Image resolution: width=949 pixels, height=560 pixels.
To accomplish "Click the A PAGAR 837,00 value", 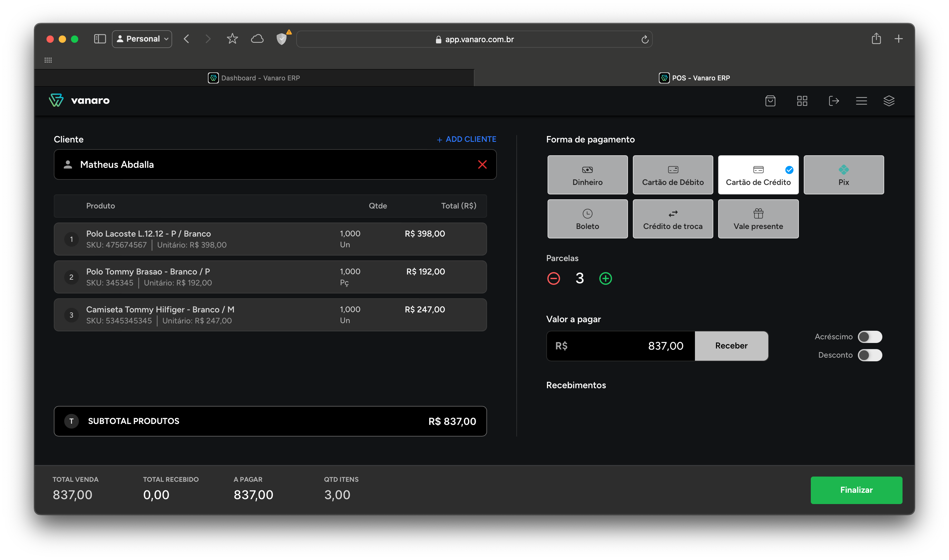I will (x=253, y=495).
